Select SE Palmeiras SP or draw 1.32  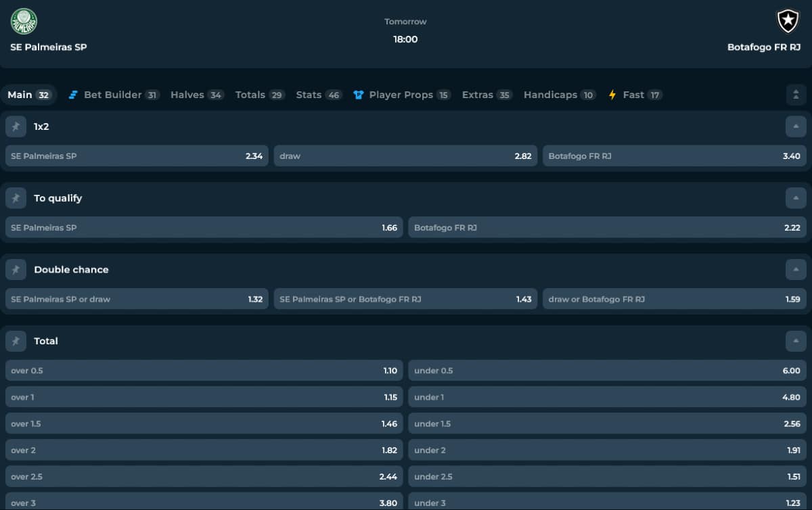[137, 299]
